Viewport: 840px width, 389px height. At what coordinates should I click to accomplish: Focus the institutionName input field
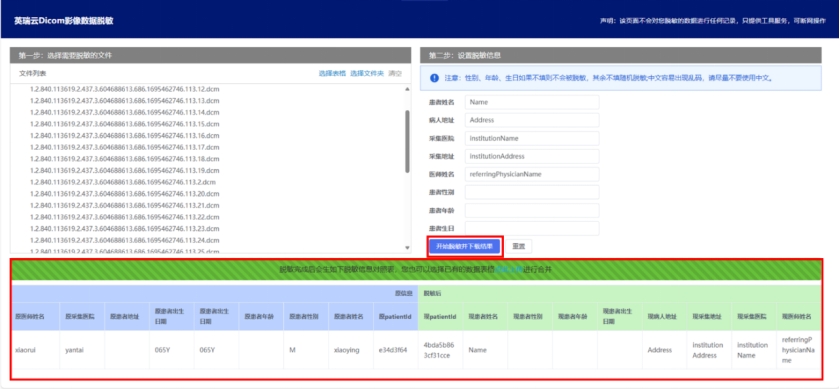pos(532,138)
